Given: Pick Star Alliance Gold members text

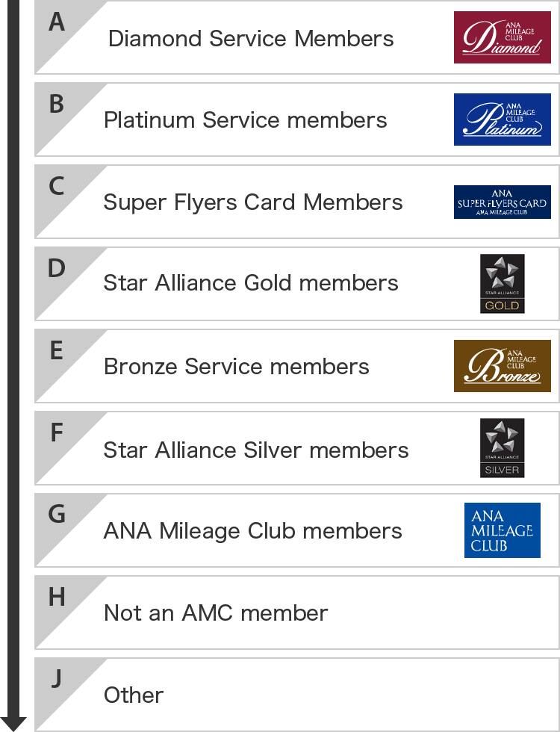Looking at the screenshot, I should coord(251,284).
